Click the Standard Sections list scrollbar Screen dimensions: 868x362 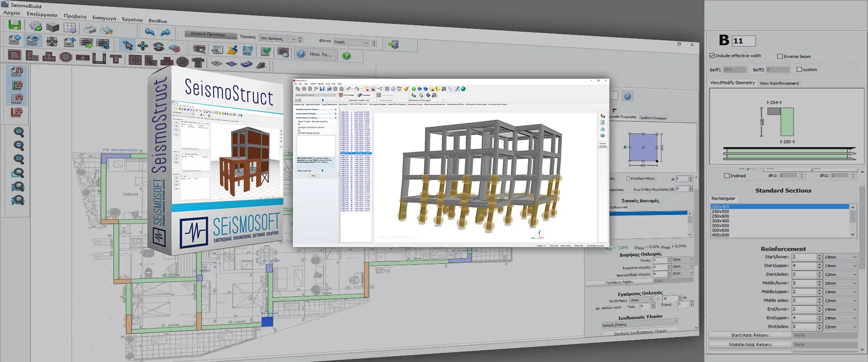tap(853, 221)
